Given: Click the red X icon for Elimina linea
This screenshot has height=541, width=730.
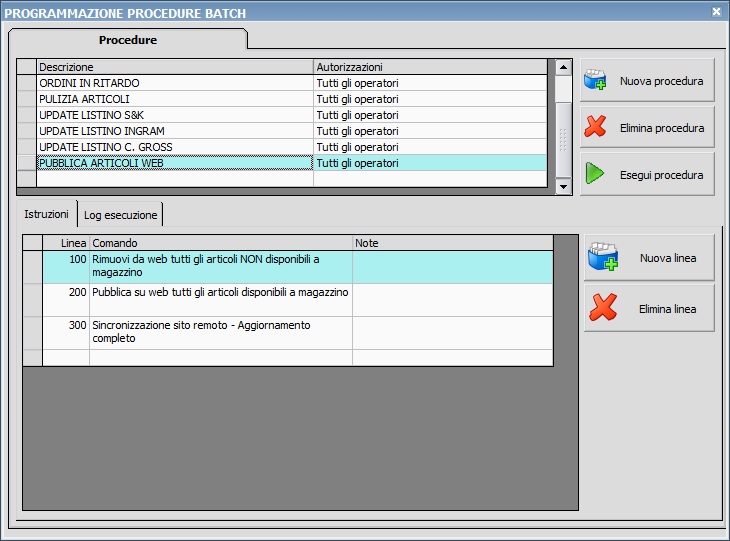Looking at the screenshot, I should pyautogui.click(x=603, y=307).
